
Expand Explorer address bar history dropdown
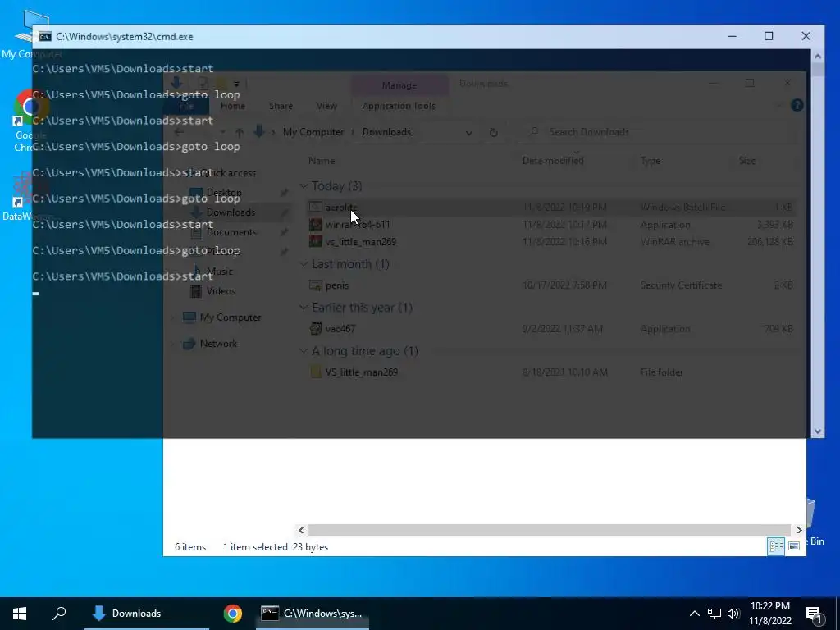pos(468,132)
